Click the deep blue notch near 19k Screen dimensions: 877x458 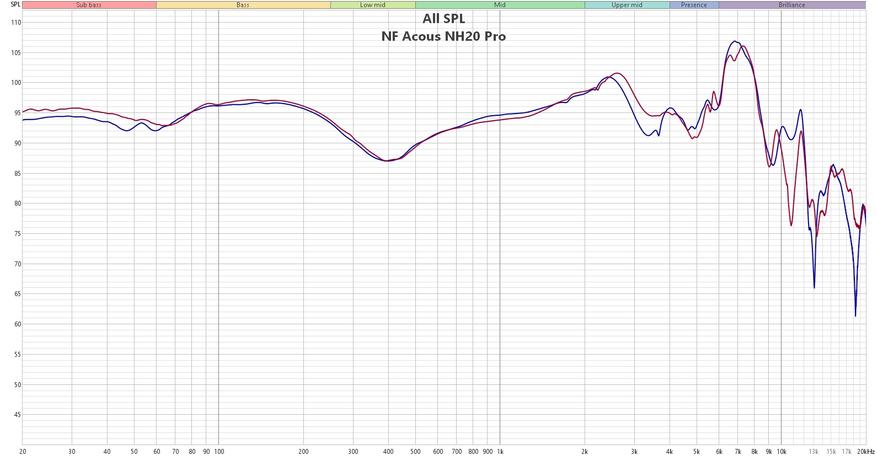pos(855,315)
